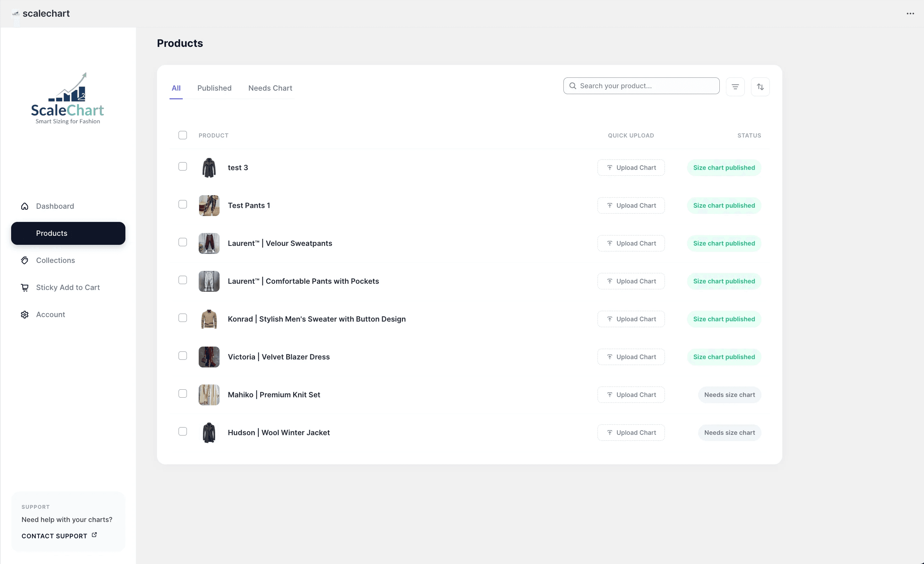Toggle the select-all products checkbox
Screen dimensions: 924x564
[183, 135]
